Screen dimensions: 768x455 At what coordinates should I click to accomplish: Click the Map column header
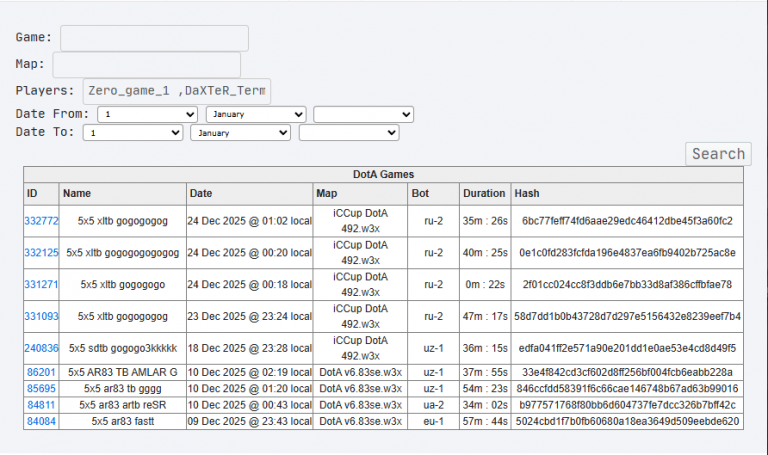tap(360, 193)
